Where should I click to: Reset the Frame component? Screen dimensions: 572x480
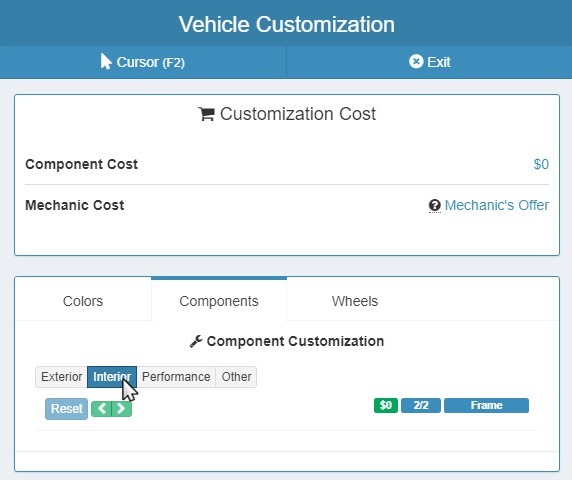66,409
